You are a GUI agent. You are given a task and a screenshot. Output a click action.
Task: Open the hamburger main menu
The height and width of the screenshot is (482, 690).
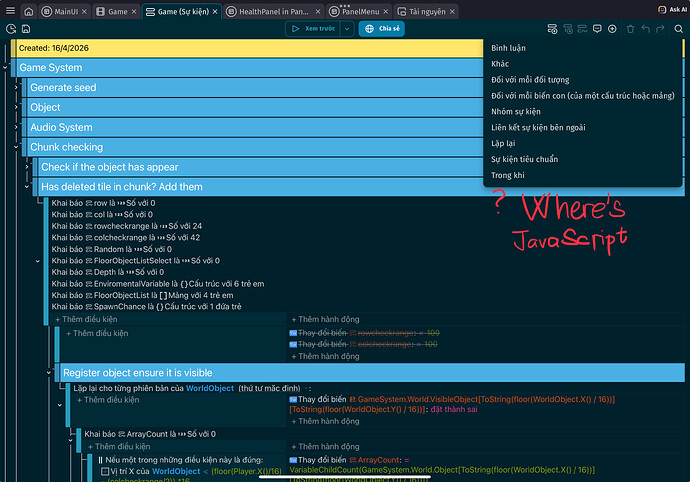coord(10,11)
